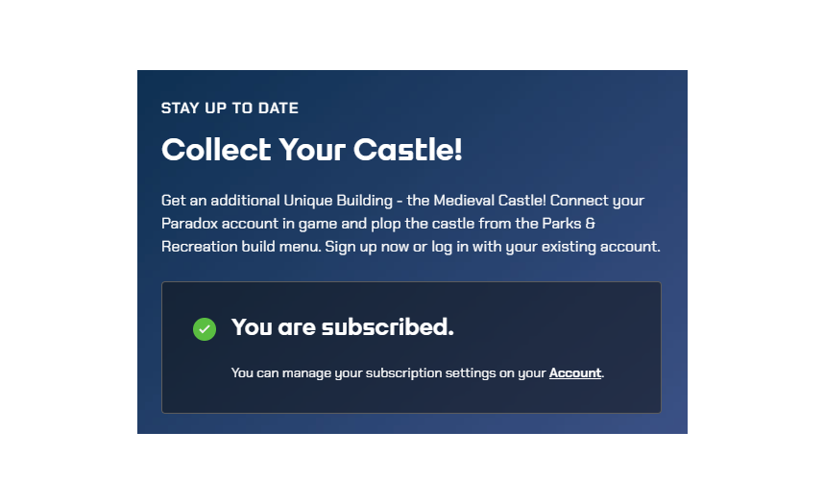Click the word "Paradox" in the description
Screen dimensions: 824x504
190,224
